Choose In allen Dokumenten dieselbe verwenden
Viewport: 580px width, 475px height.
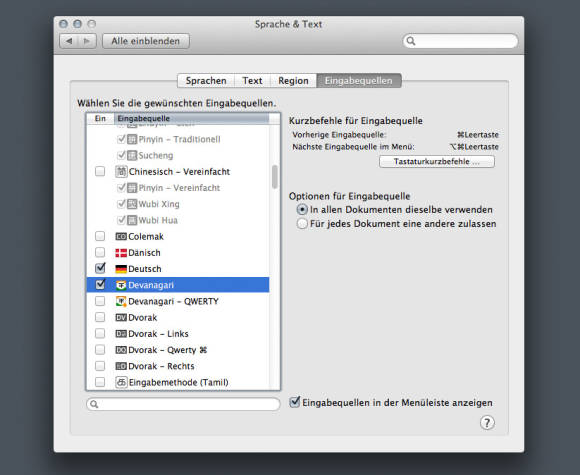click(x=302, y=210)
